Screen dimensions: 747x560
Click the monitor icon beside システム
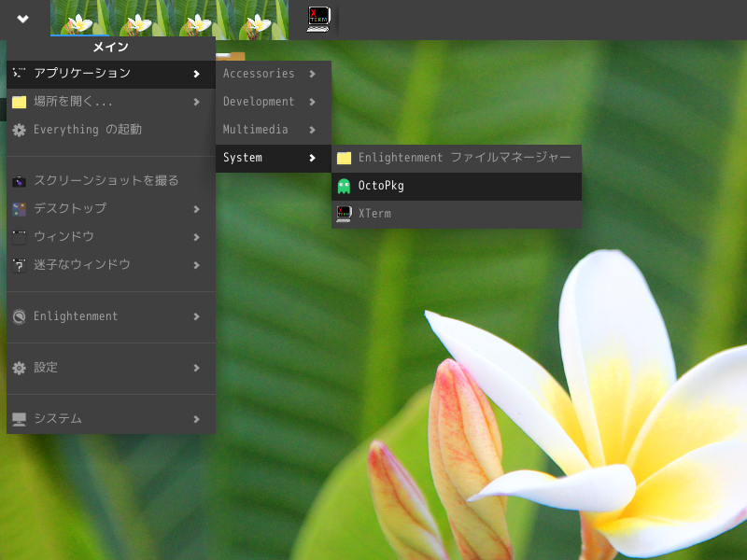(x=19, y=419)
